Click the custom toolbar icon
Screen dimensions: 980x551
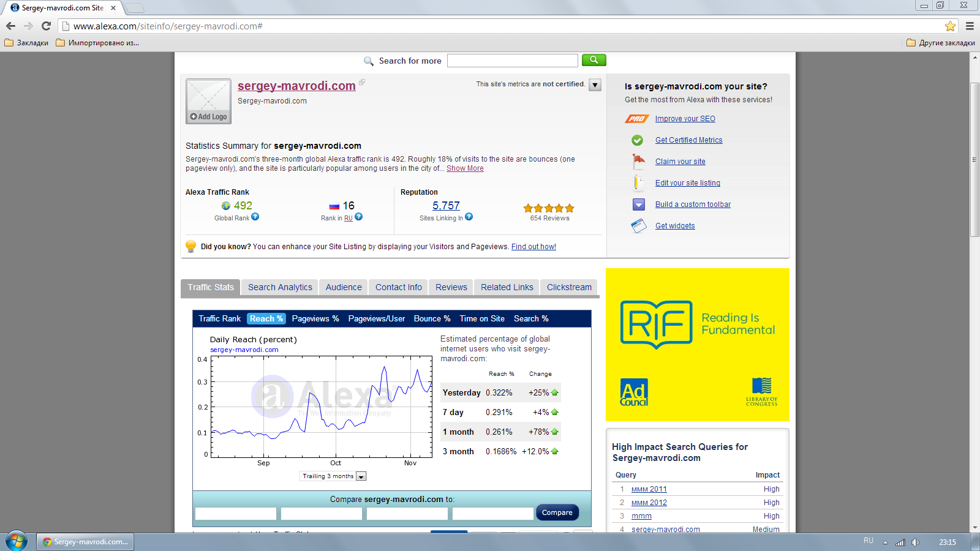click(x=638, y=204)
